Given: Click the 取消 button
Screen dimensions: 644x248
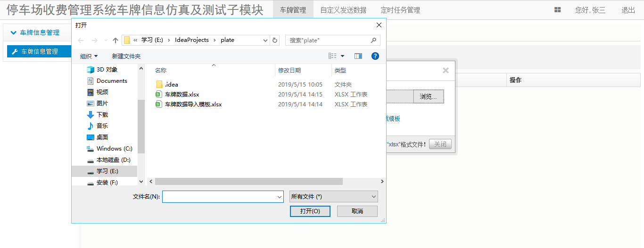Looking at the screenshot, I should 357,211.
